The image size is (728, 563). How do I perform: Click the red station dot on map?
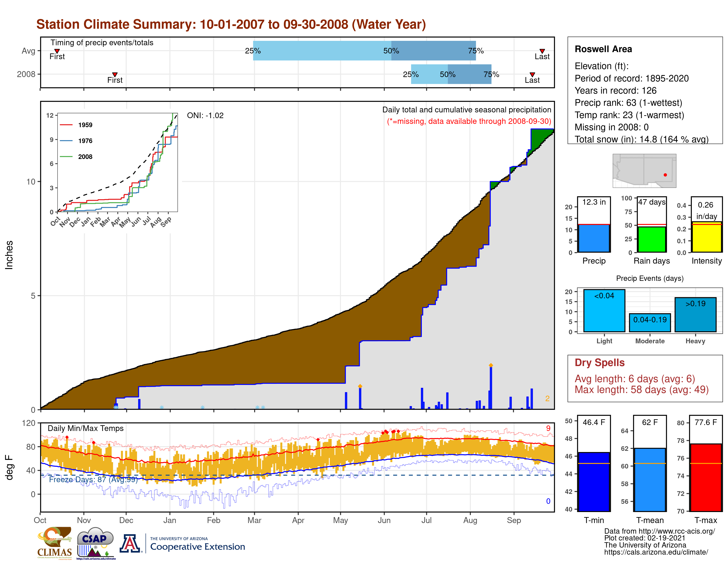(665, 175)
